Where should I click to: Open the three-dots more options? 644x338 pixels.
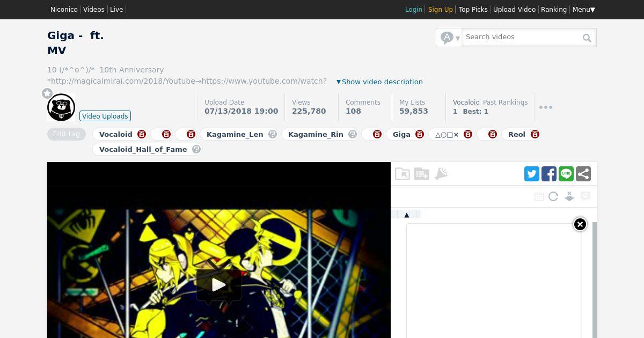(x=546, y=107)
